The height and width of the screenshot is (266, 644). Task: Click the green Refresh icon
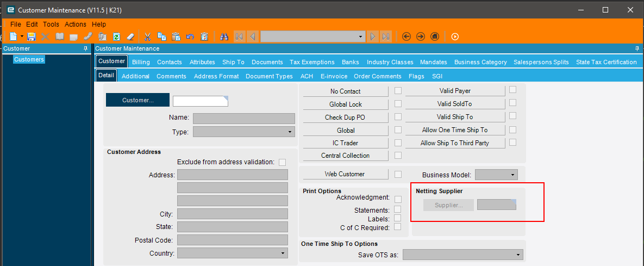tap(116, 36)
